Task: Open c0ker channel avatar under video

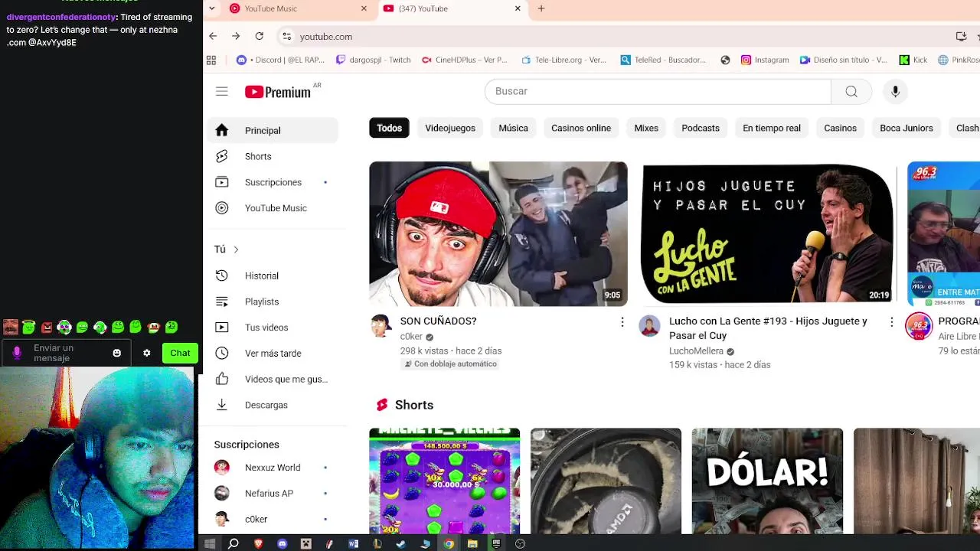Action: click(x=381, y=326)
